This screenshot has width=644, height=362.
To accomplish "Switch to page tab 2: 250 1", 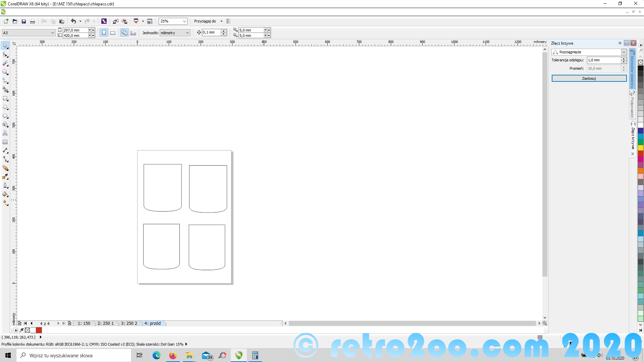I will (x=105, y=323).
